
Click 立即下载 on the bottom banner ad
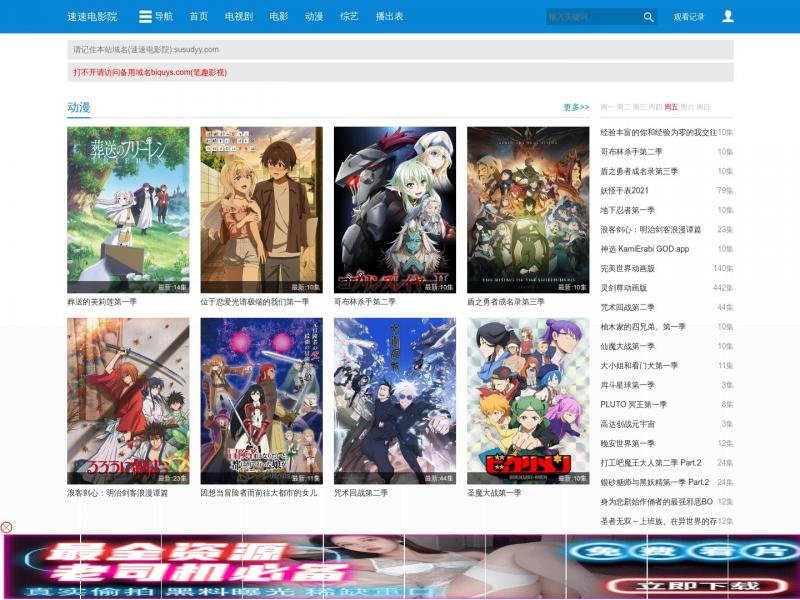pos(698,585)
